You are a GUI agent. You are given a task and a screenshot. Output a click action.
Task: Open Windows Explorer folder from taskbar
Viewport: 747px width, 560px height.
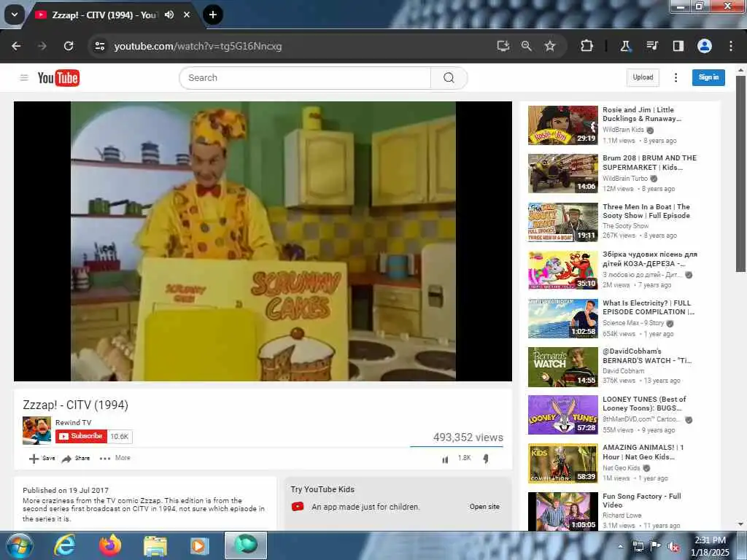[155, 545]
